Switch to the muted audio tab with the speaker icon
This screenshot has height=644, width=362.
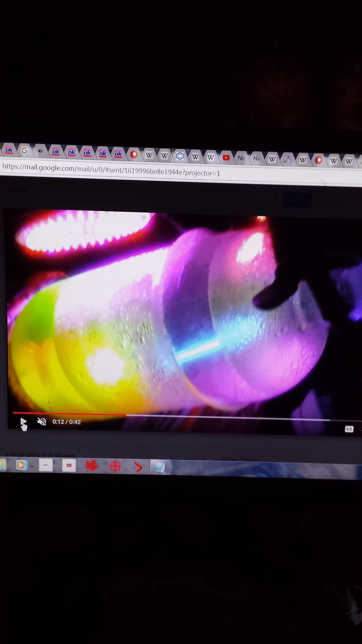[40, 151]
